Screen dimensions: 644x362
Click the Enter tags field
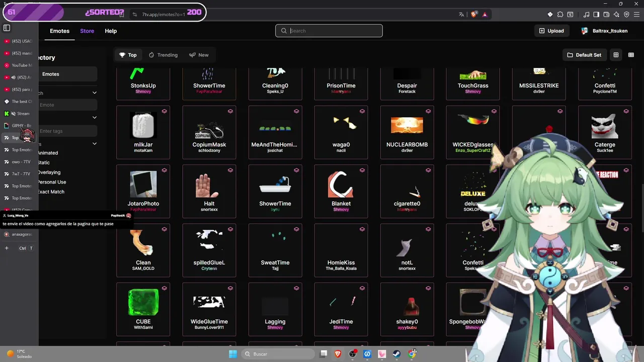click(x=67, y=131)
